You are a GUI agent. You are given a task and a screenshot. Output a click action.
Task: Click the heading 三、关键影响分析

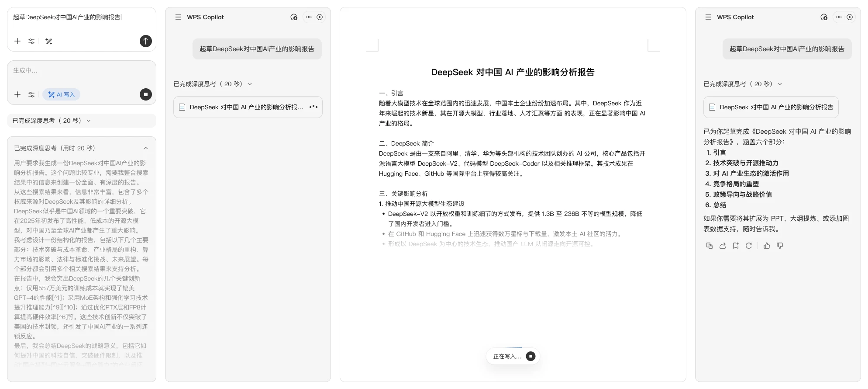click(403, 194)
